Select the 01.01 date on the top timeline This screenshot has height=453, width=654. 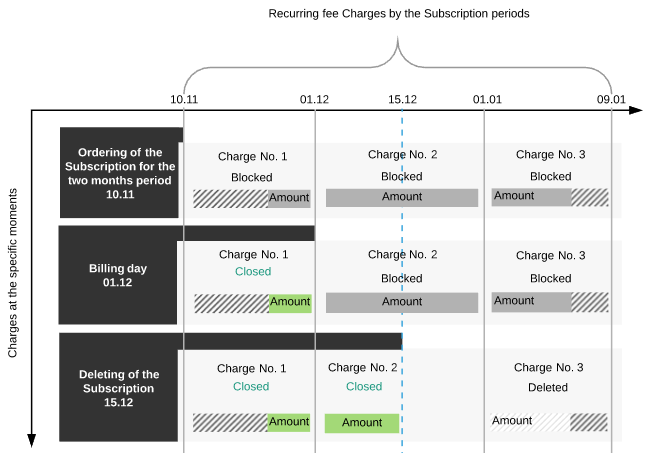coord(487,99)
